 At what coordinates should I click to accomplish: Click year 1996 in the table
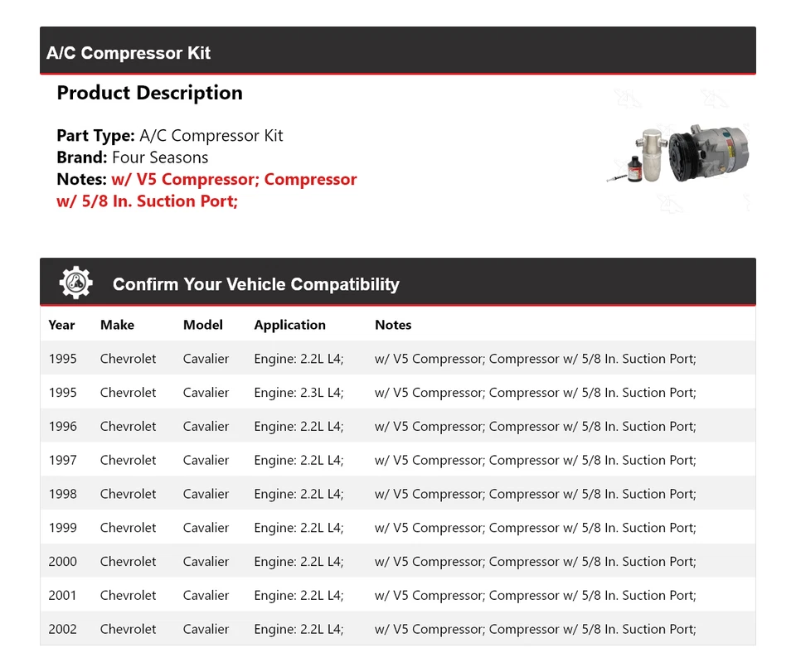[62, 426]
